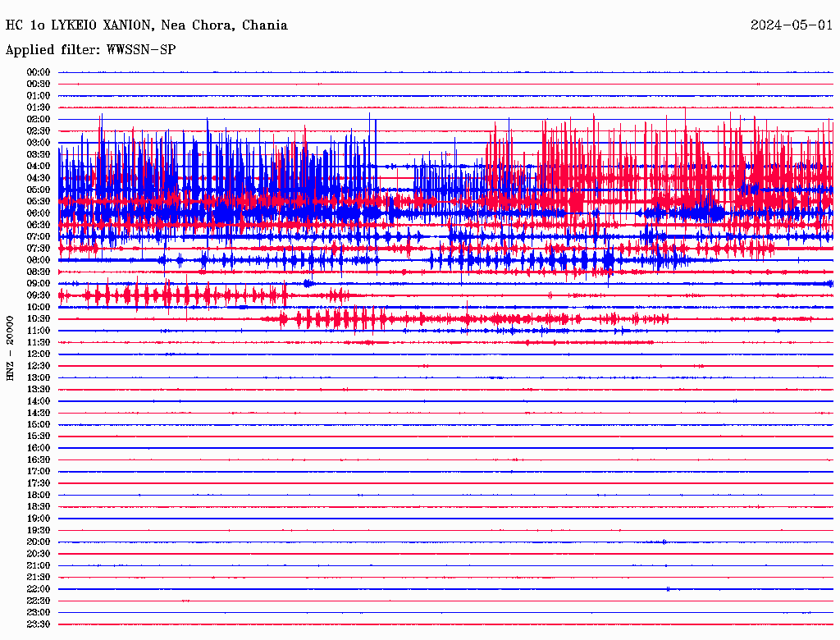Select the '00:30' time label
This screenshot has width=840, height=640.
tap(39, 85)
